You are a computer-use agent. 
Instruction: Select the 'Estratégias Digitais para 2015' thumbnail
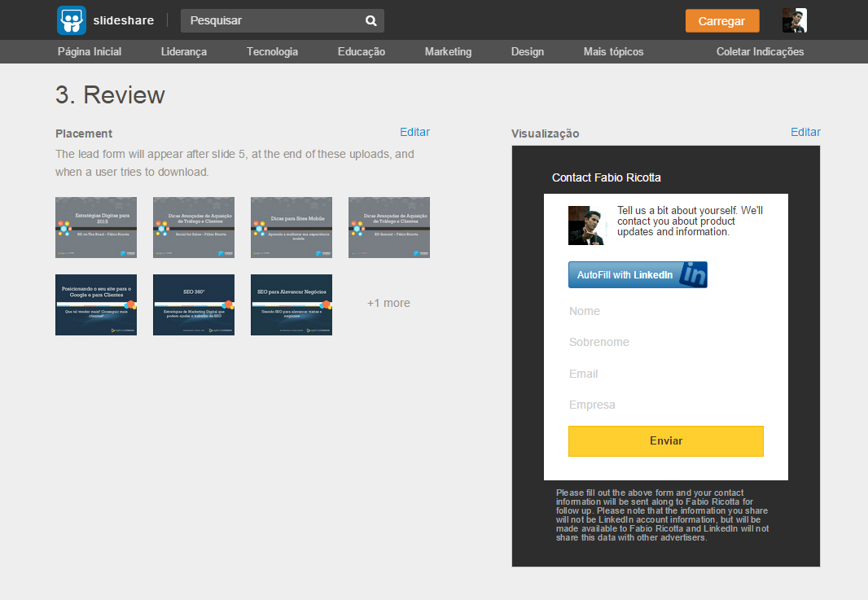coord(96,227)
